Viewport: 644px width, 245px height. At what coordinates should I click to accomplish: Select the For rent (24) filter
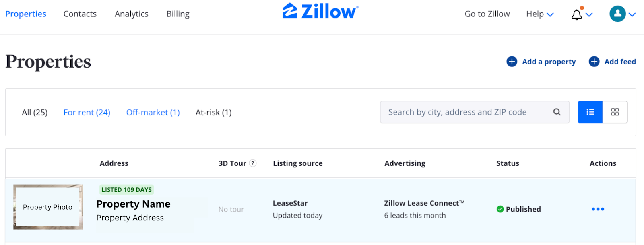(x=87, y=112)
